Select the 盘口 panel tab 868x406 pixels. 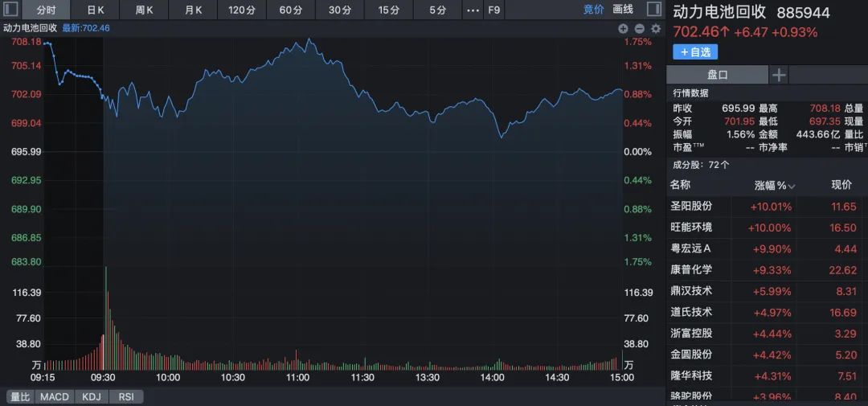pyautogui.click(x=718, y=75)
